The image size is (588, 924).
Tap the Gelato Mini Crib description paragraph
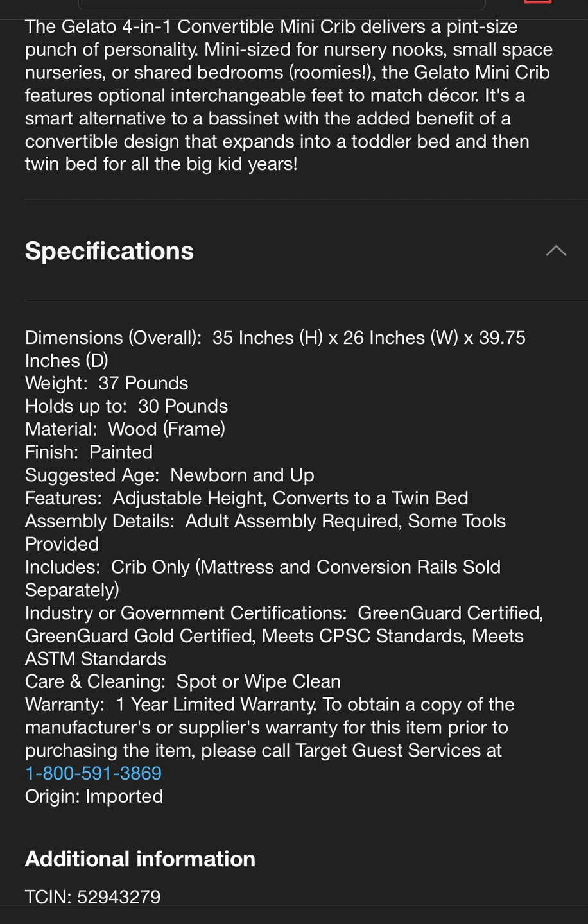pyautogui.click(x=289, y=95)
